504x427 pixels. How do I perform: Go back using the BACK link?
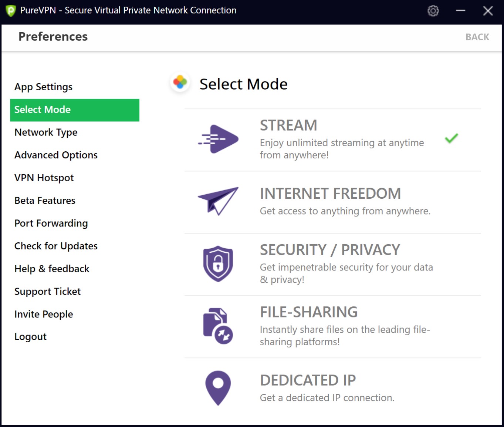(477, 37)
